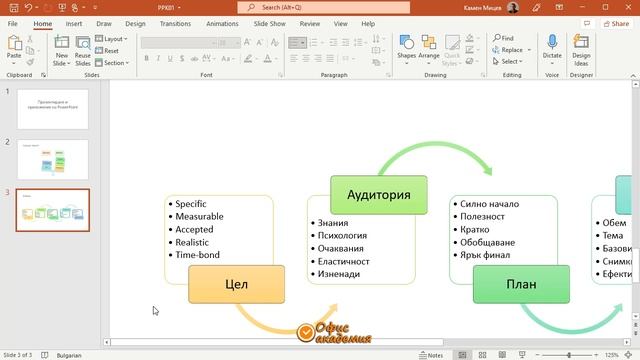This screenshot has width=640, height=360.
Task: Open Arrange options
Action: [429, 50]
